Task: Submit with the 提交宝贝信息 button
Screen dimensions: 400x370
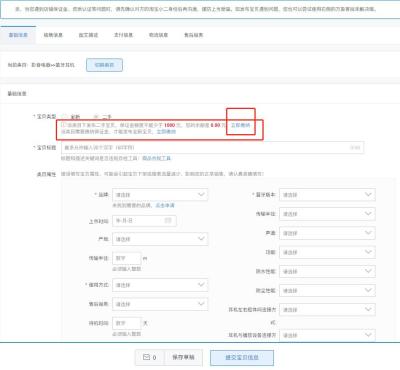Action: point(242,357)
